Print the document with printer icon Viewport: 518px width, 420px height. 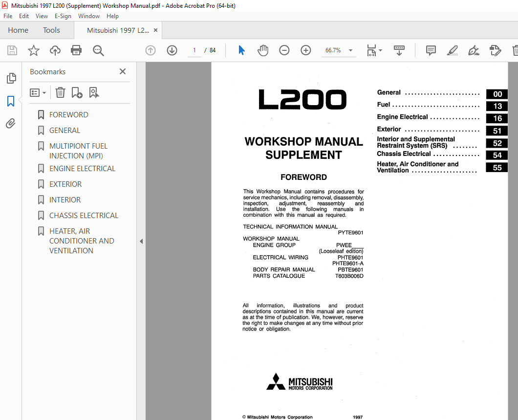[76, 50]
